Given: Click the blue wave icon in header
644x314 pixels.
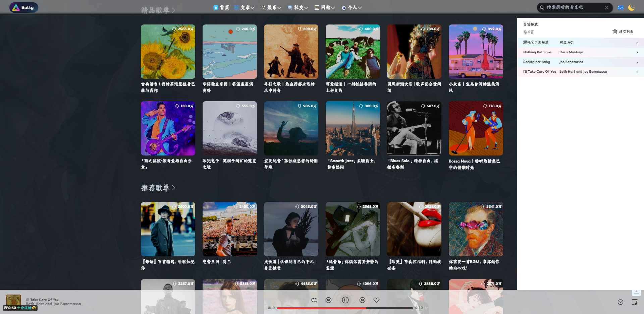Looking at the screenshot, I should pyautogui.click(x=621, y=7).
